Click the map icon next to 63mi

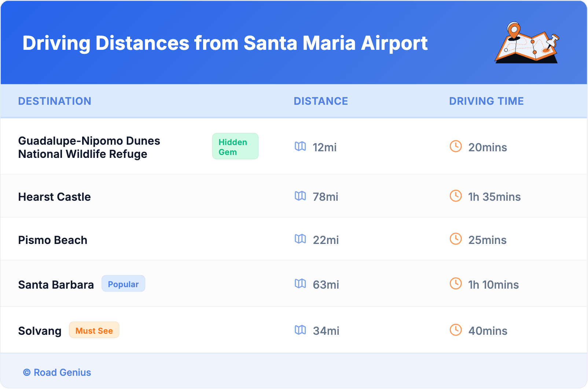coord(300,284)
